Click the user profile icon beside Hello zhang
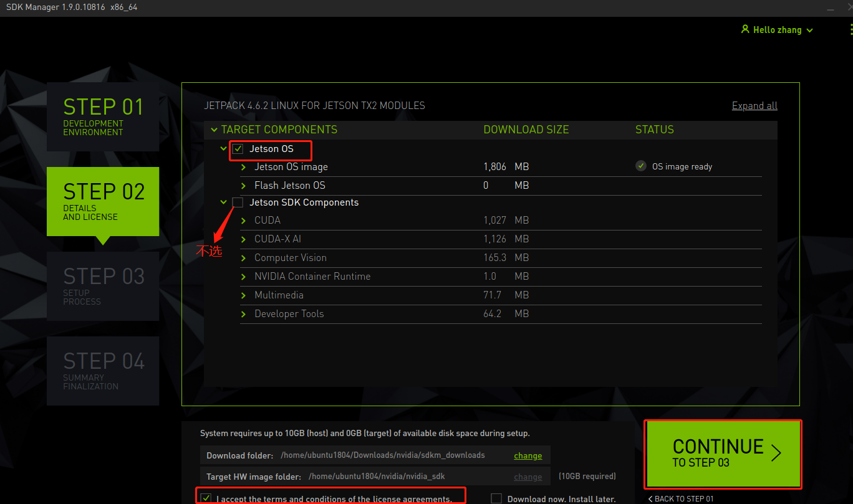This screenshot has height=504, width=853. point(745,29)
